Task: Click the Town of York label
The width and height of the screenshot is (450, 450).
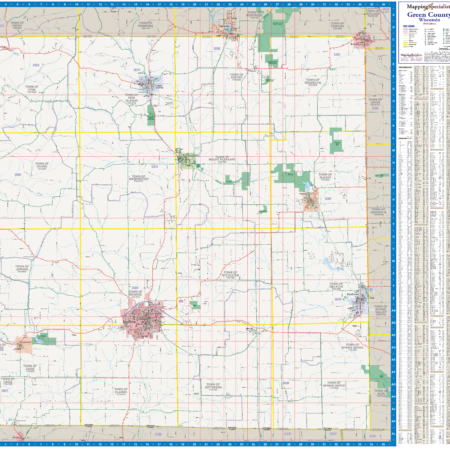Action: (32, 88)
